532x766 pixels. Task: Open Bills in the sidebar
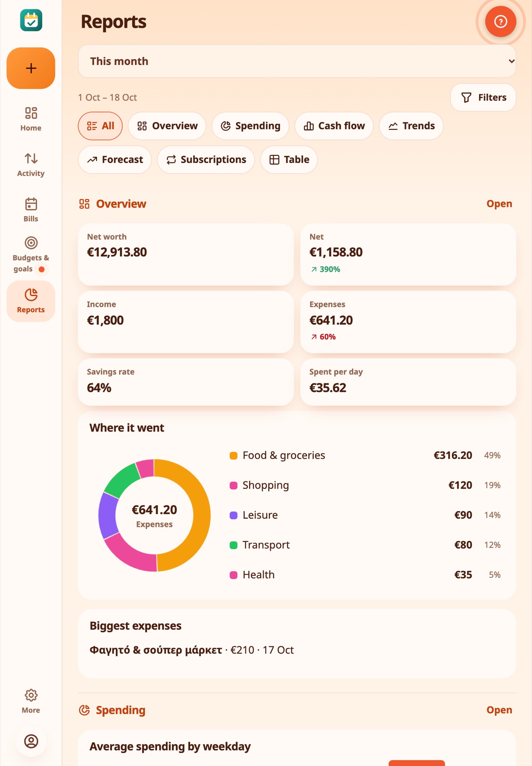click(x=31, y=210)
